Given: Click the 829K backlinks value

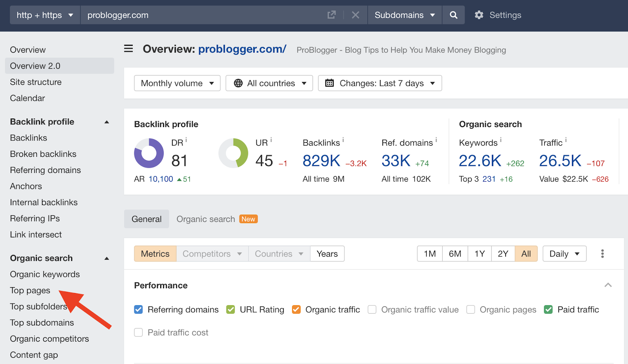Looking at the screenshot, I should pyautogui.click(x=321, y=161).
